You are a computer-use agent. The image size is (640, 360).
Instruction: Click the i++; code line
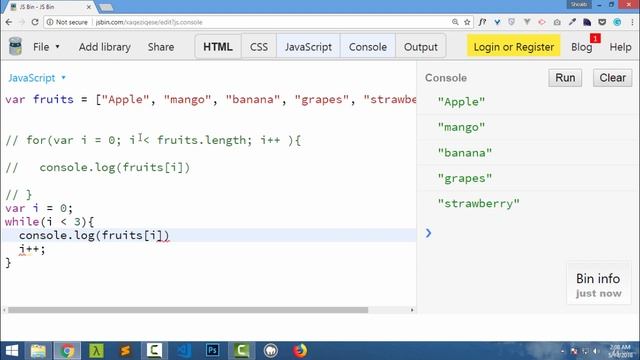32,249
